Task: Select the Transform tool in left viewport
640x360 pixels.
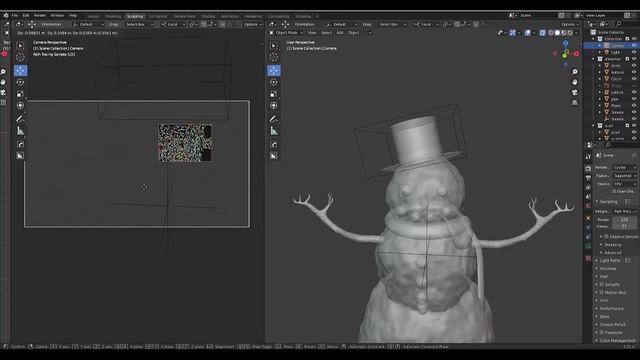Action: [x=20, y=105]
